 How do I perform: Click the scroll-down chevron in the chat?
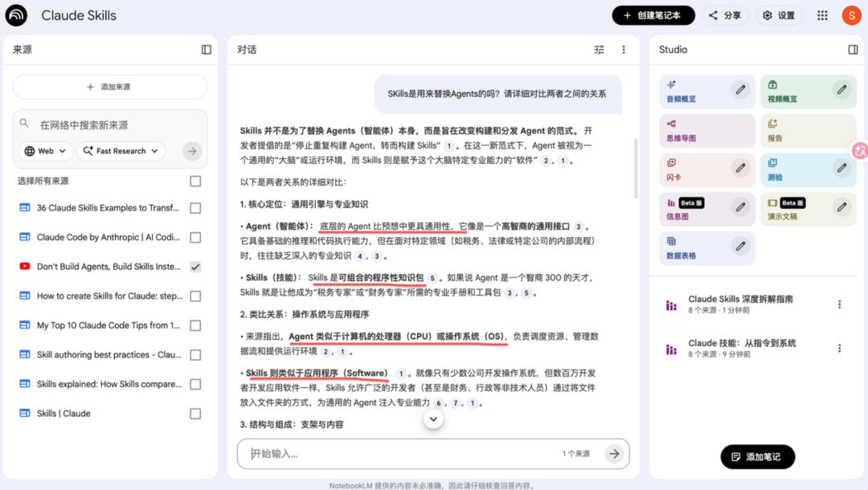[433, 419]
